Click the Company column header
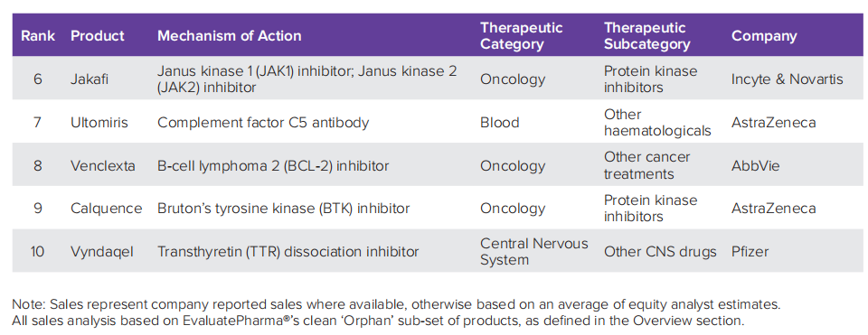The height and width of the screenshot is (335, 868). coord(764,36)
